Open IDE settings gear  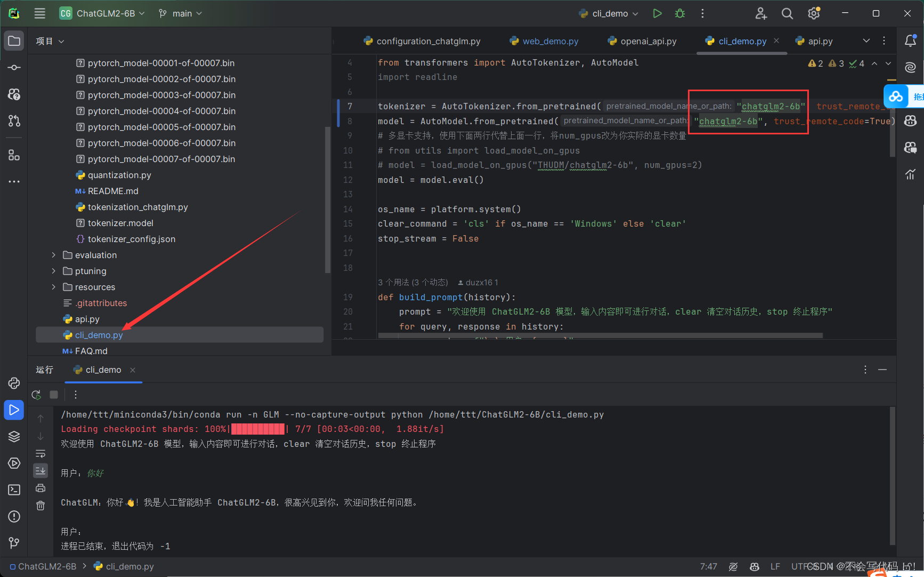point(814,13)
